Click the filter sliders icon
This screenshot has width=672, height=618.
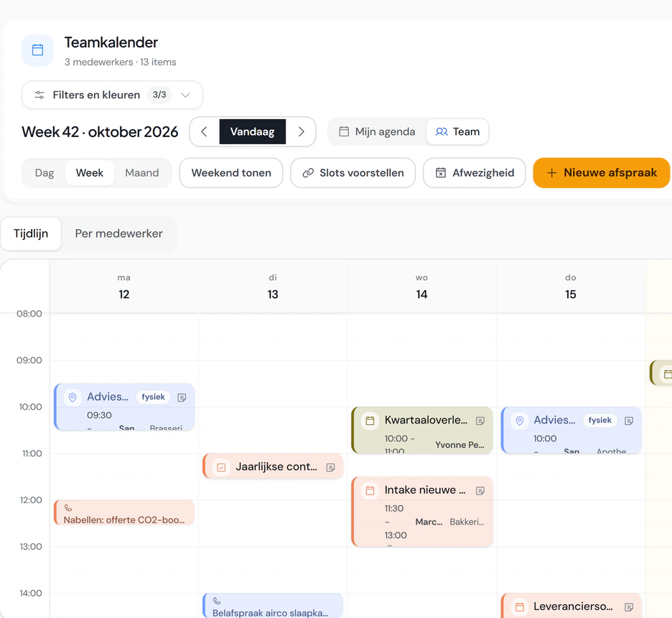39,95
